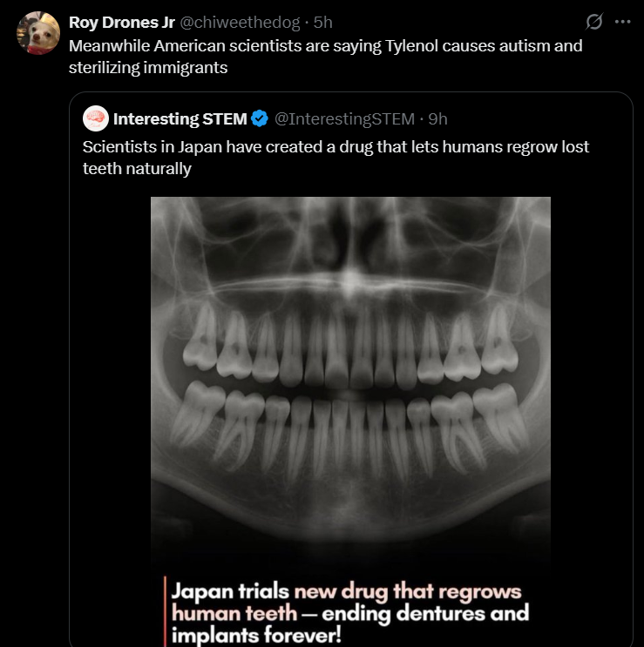Click the red vertical bar beside the headline
Image resolution: width=644 pixels, height=647 pixels.
(165, 611)
